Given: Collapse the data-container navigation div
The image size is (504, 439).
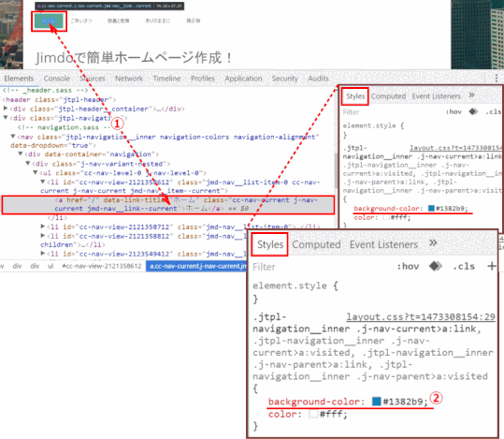Looking at the screenshot, I should point(21,154).
